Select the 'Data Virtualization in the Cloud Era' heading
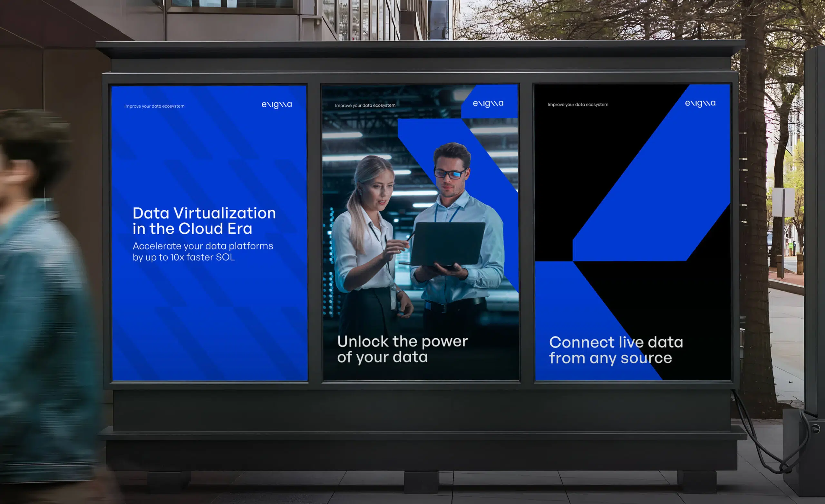Screen dimensions: 825x504 point(204,221)
